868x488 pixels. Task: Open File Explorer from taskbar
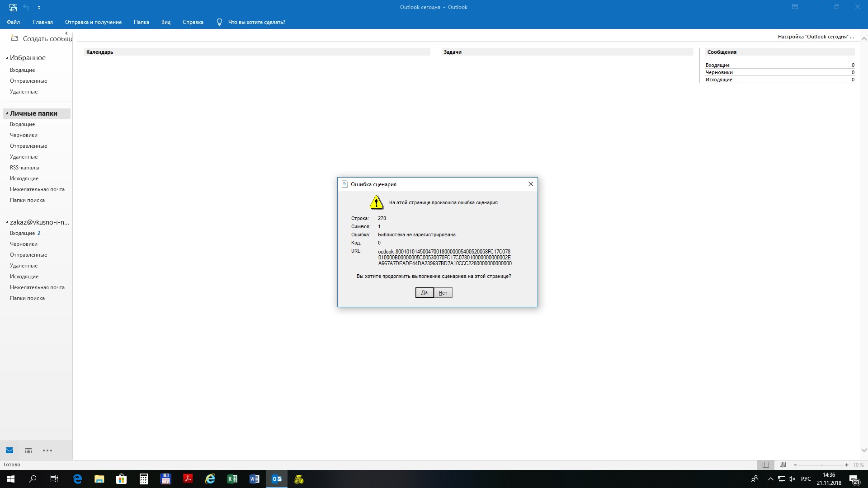click(99, 479)
